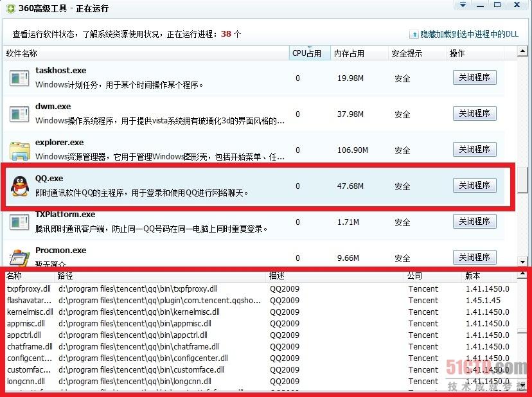Close program for TXPlatform.exe
The width and height of the screenshot is (532, 397).
point(475,222)
